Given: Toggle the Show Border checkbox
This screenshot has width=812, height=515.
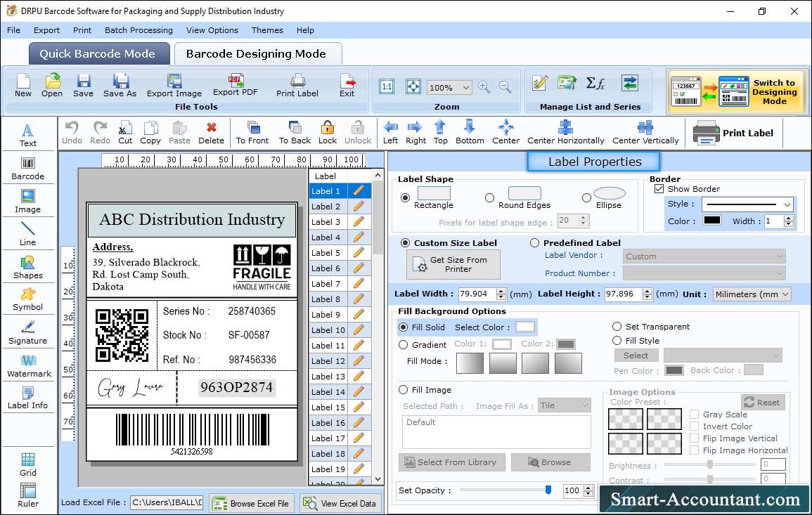Looking at the screenshot, I should point(659,189).
